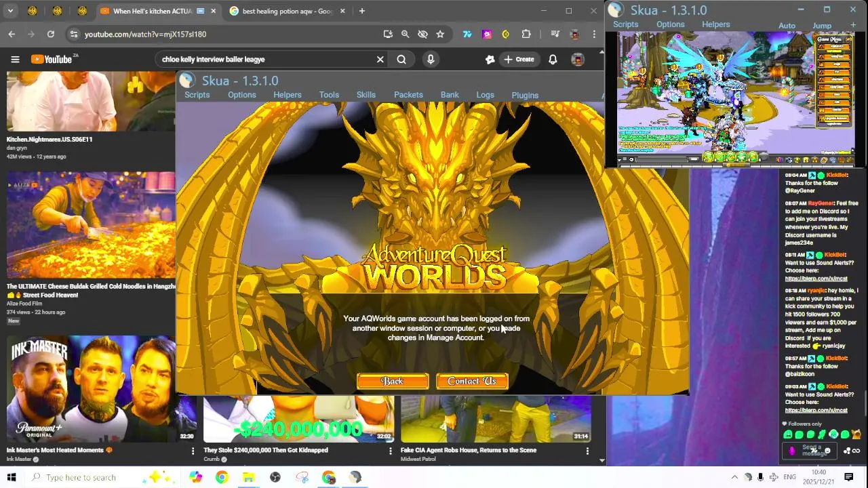Screen dimensions: 868x488
Task: Reload the YouTube page in Chrome
Action: [x=51, y=34]
